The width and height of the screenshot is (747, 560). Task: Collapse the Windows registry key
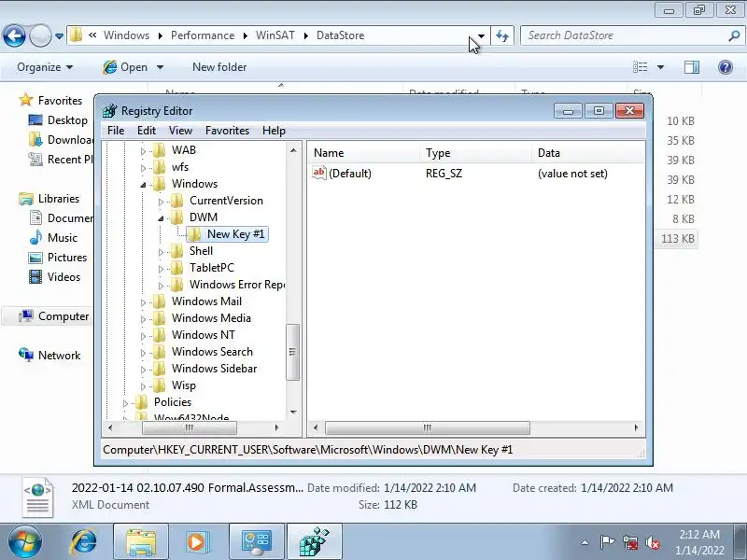(x=143, y=185)
